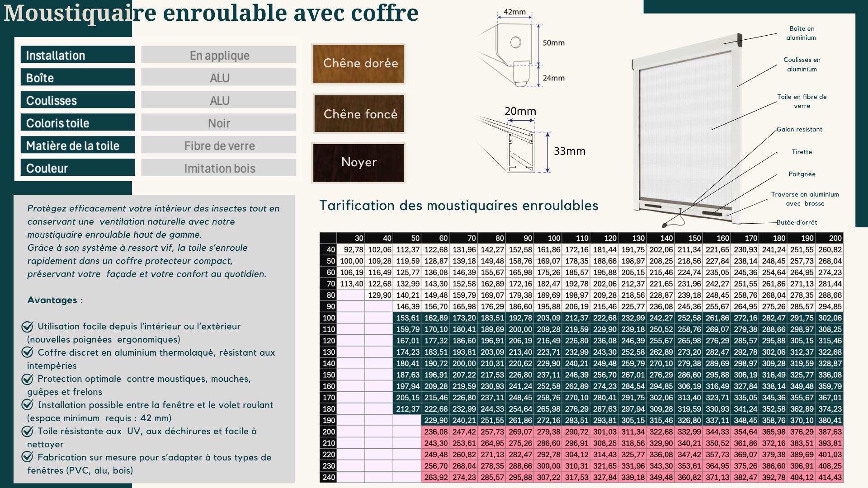Screen dimensions: 868x488
Task: Choose the Noyer dark wood swatch
Action: 358,163
